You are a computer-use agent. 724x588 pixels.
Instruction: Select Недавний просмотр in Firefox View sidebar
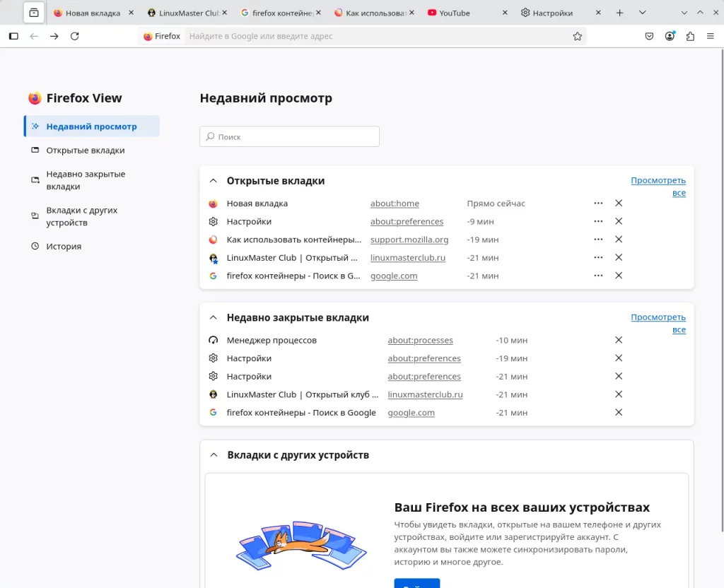click(92, 127)
